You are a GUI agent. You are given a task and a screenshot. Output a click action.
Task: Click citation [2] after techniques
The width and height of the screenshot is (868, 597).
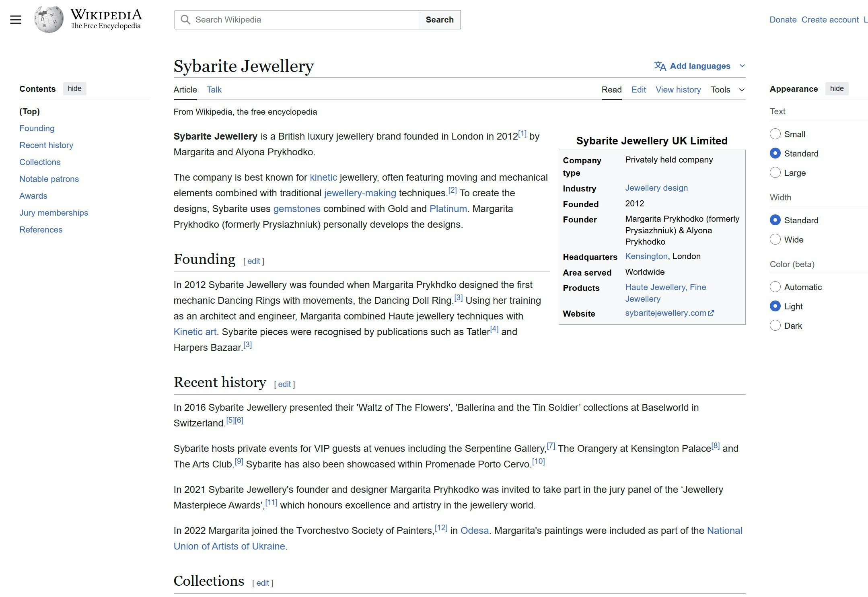pyautogui.click(x=453, y=190)
